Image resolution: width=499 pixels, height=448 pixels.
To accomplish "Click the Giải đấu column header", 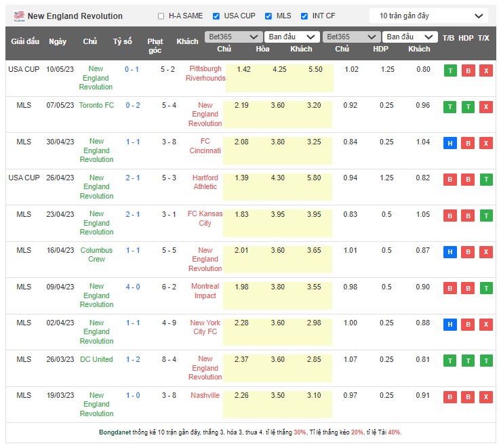I will tap(24, 41).
